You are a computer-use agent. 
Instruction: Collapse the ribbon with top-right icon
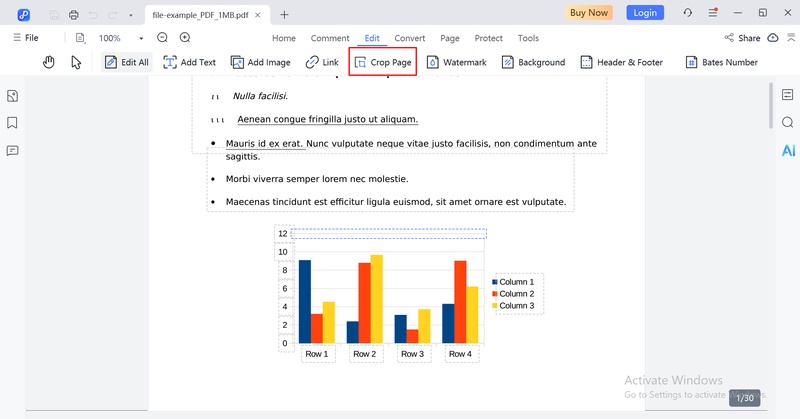click(791, 37)
